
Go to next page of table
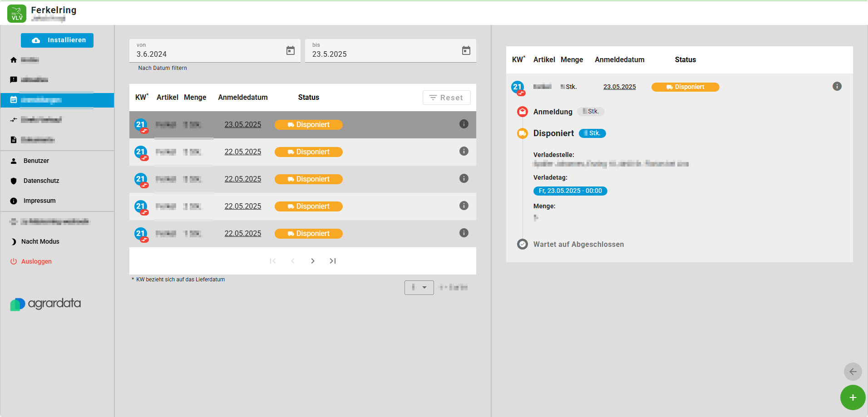point(313,261)
